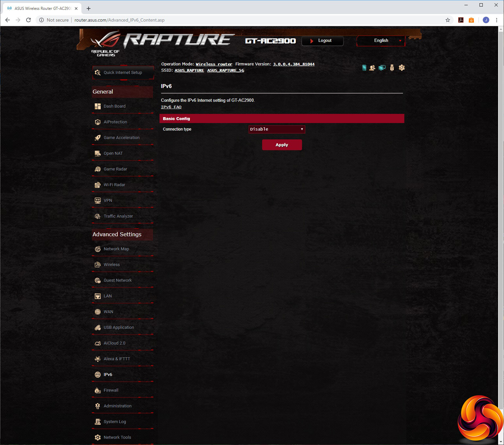This screenshot has width=504, height=445.
Task: Click the network monitors status icon
Action: tap(382, 68)
